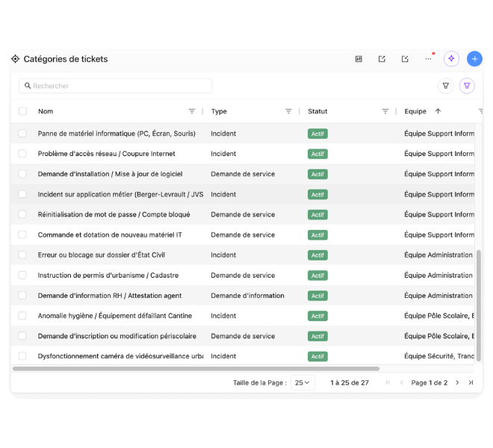Click Actif badge in Panne de matériel row
This screenshot has height=448, width=493.
tap(317, 134)
